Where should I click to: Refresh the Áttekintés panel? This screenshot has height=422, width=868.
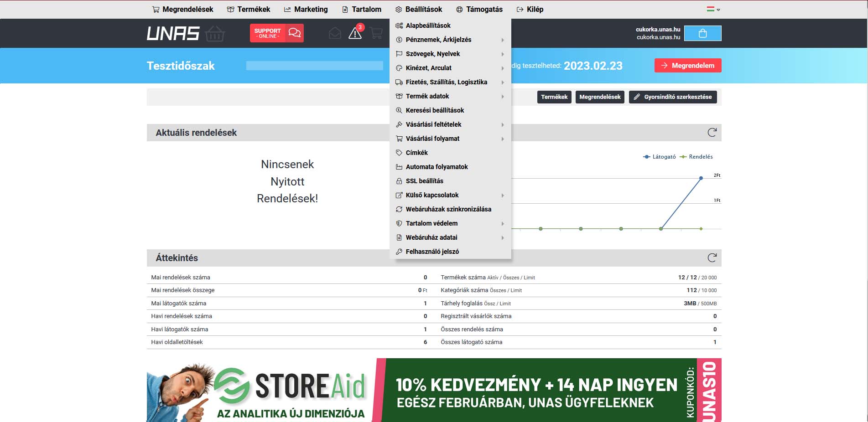(712, 258)
